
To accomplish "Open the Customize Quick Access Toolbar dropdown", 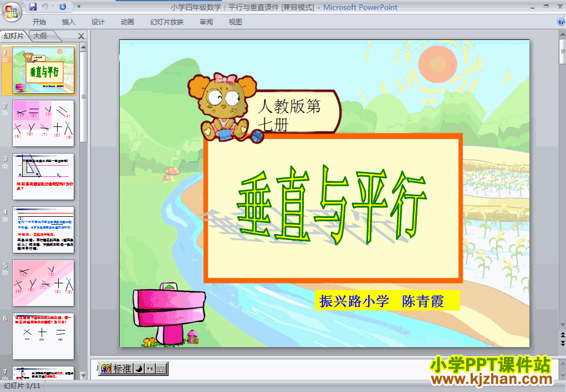I will 79,7.
